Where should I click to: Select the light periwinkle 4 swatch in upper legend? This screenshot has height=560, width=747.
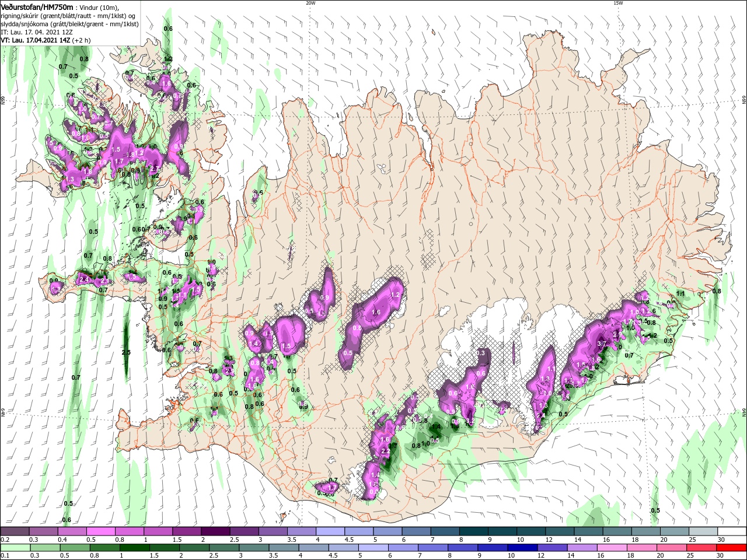[x=330, y=531]
